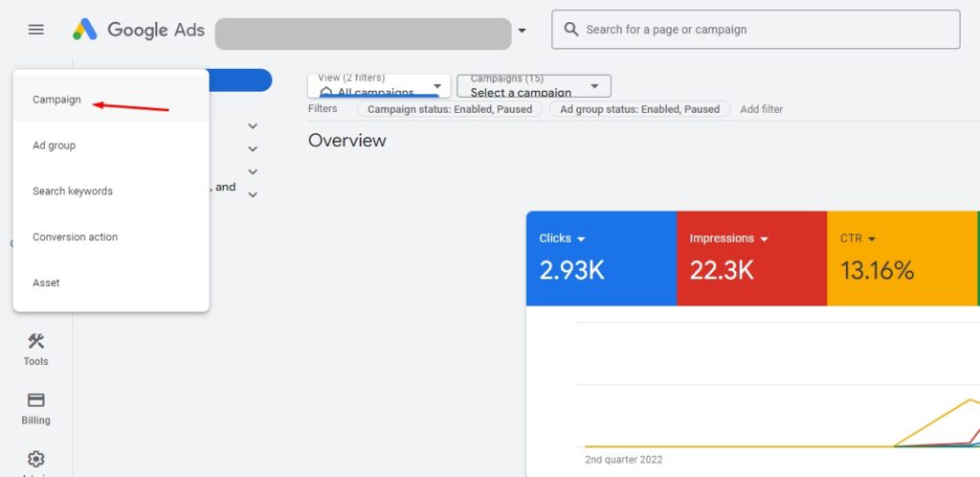This screenshot has width=980, height=477.
Task: Click Add filter
Action: point(761,109)
